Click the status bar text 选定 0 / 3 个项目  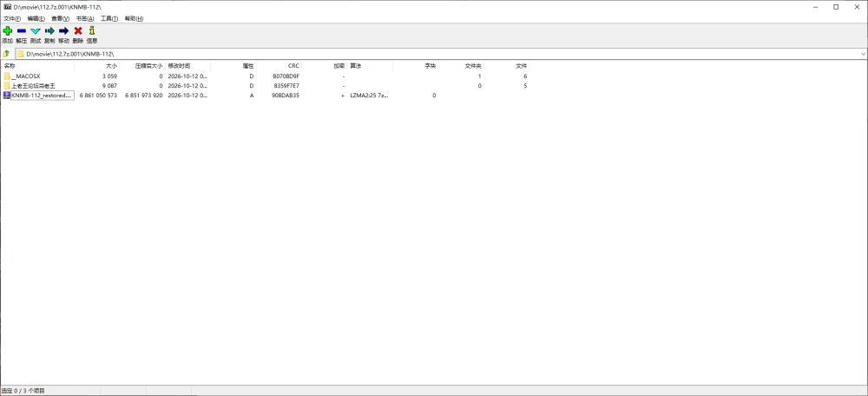tap(23, 391)
